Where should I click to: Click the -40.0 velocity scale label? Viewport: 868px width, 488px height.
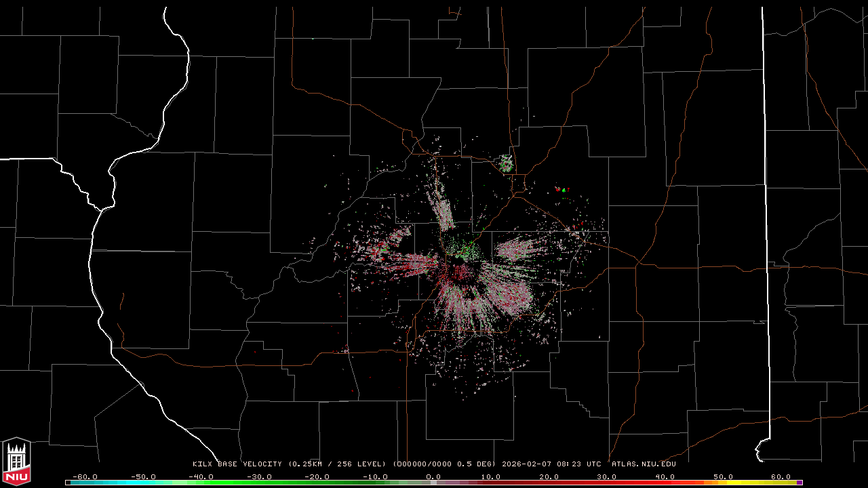[201, 476]
